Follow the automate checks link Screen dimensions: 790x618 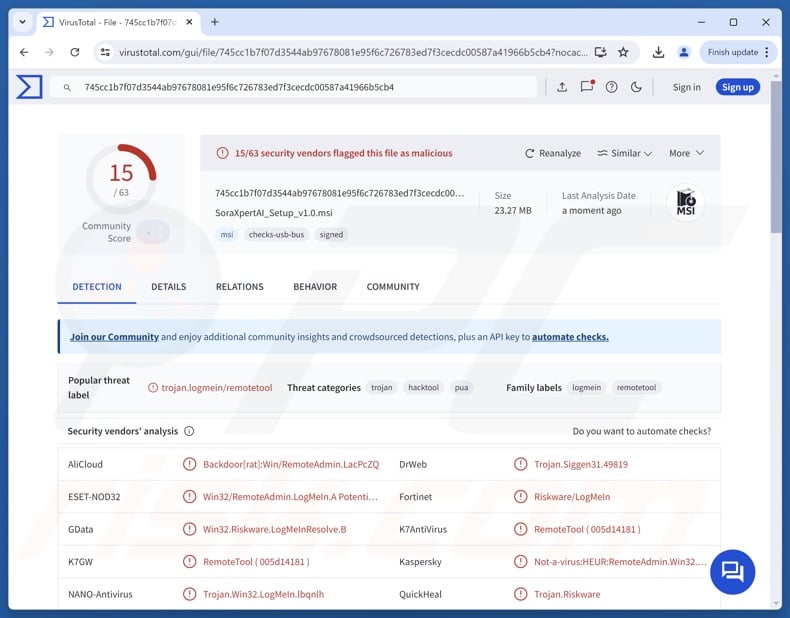[x=570, y=336]
